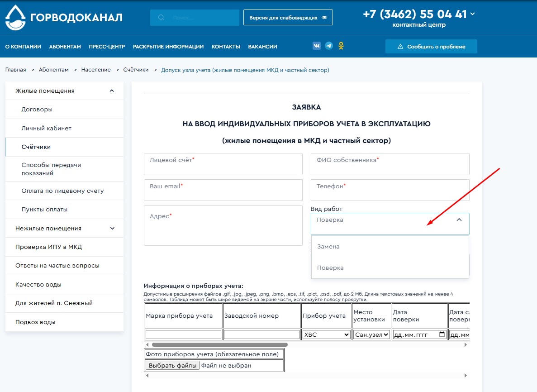The height and width of the screenshot is (392, 537).
Task: Focus the Лицевой счёт input field
Action: pyautogui.click(x=223, y=164)
